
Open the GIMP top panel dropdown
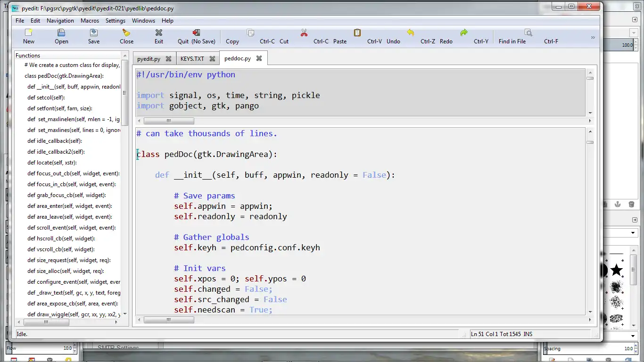634,33
